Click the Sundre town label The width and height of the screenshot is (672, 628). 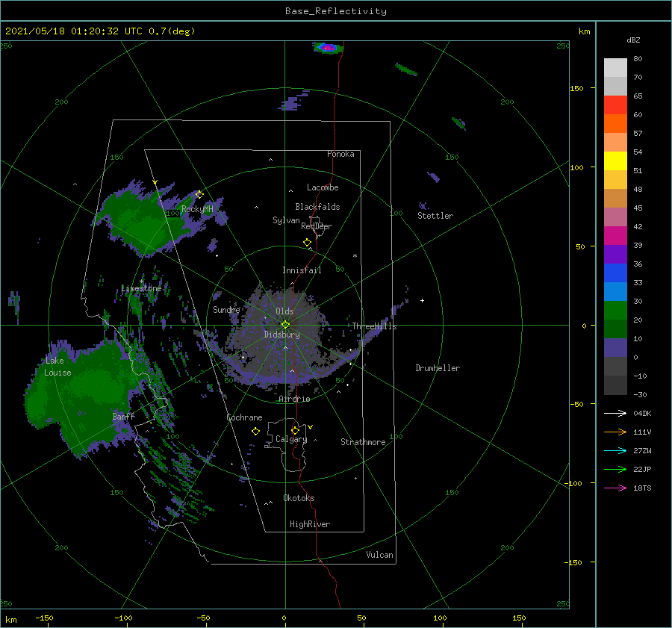point(226,309)
